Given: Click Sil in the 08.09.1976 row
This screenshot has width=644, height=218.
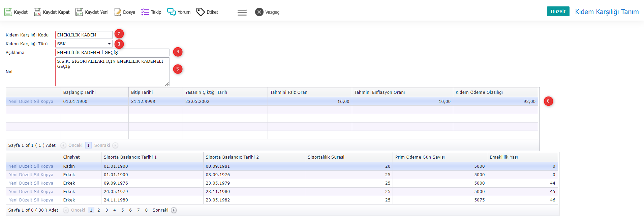Looking at the screenshot, I should point(36,174).
